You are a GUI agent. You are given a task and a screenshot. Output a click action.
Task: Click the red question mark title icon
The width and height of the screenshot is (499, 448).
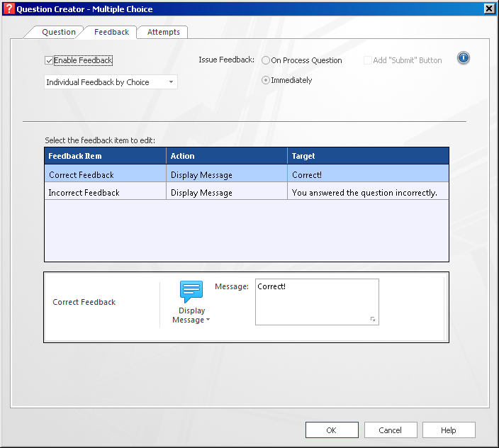coord(9,9)
